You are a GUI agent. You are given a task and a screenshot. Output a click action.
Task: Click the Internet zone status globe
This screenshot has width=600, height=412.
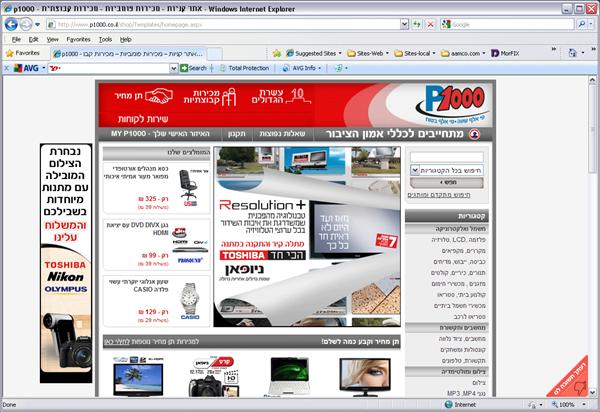tap(448, 404)
